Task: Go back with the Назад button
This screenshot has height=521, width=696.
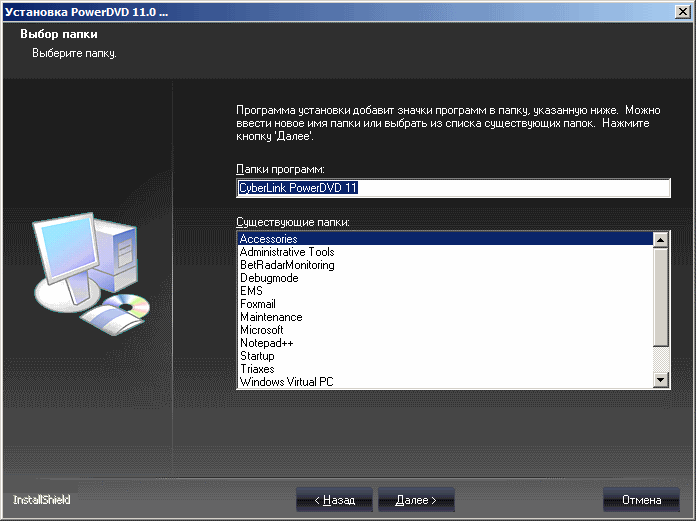Action: click(334, 500)
